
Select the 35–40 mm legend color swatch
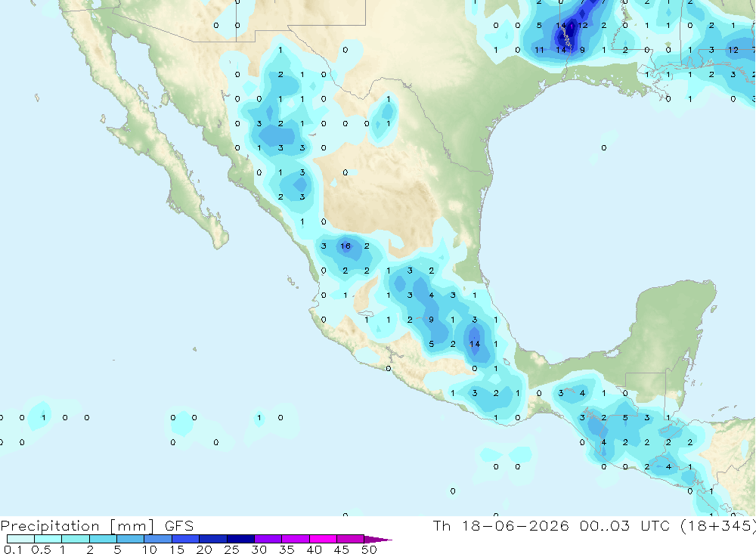296,539
